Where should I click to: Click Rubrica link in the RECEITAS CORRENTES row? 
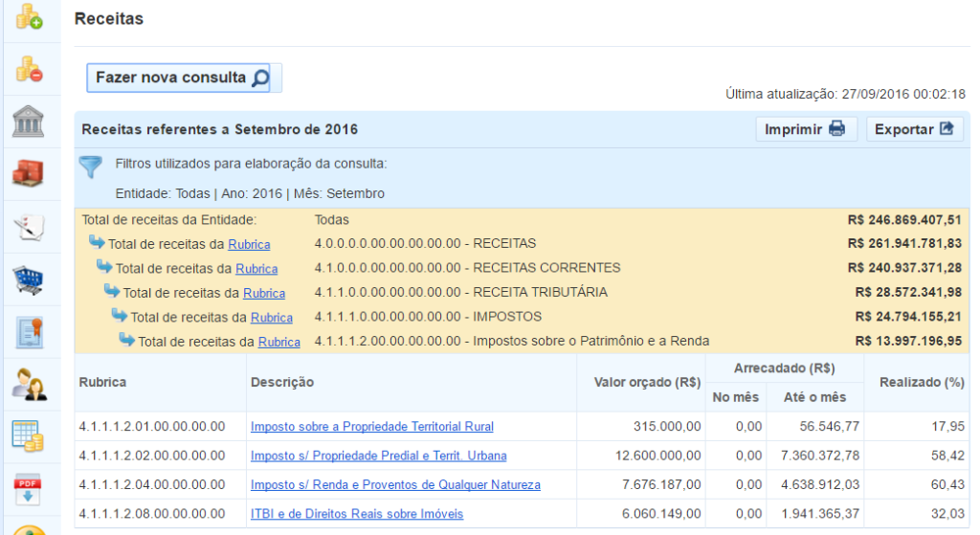[x=256, y=269]
